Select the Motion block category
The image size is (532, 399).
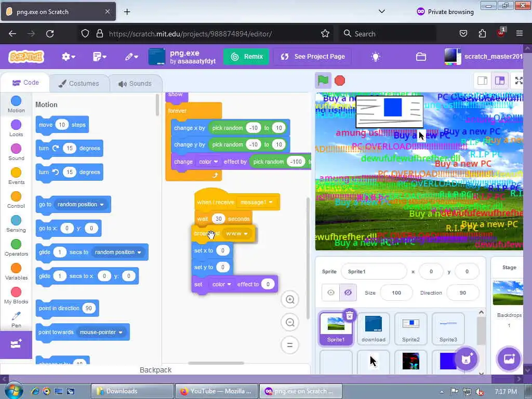click(16, 104)
